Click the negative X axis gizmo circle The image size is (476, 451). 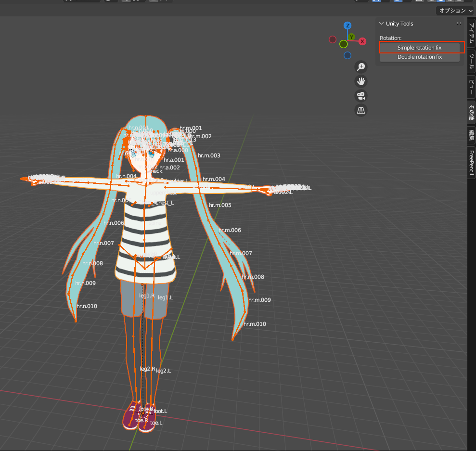tap(333, 39)
